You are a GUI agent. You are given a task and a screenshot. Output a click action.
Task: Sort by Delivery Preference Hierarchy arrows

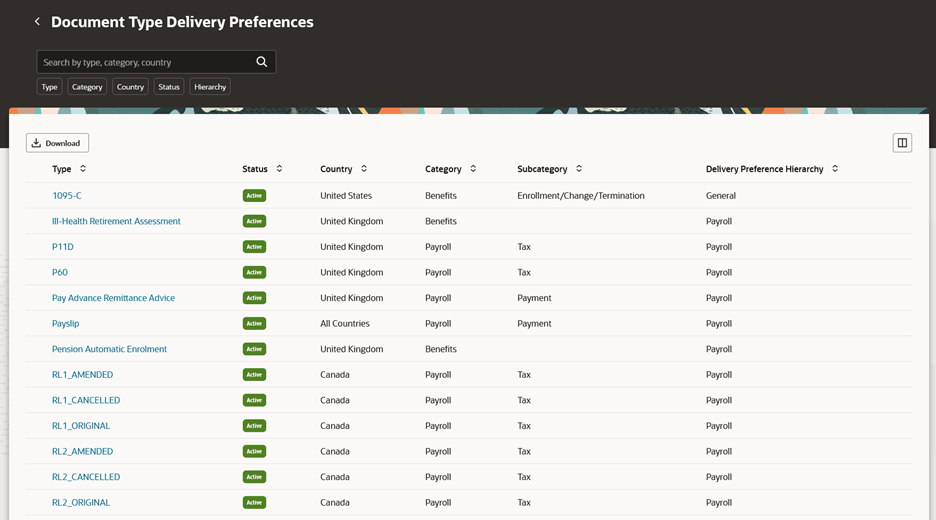click(x=835, y=169)
